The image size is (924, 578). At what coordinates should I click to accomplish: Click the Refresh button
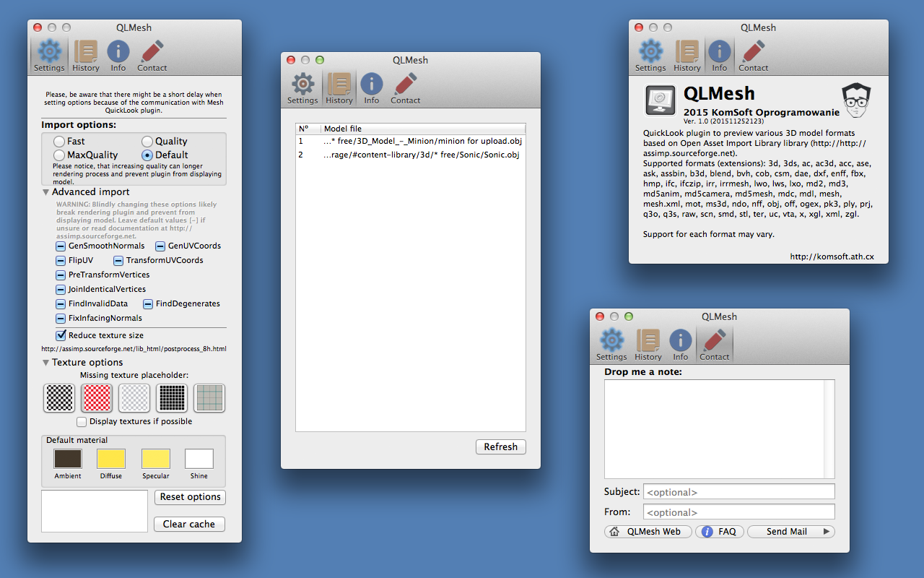[500, 447]
